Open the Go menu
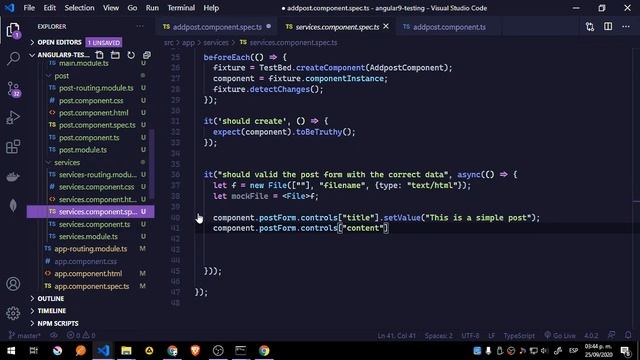The image size is (640, 360). pos(132,8)
